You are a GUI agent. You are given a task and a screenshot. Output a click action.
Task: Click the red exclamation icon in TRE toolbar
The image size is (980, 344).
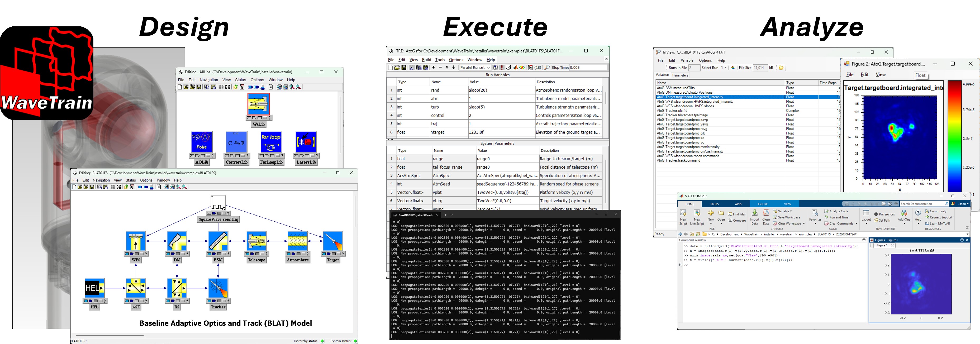pos(502,68)
